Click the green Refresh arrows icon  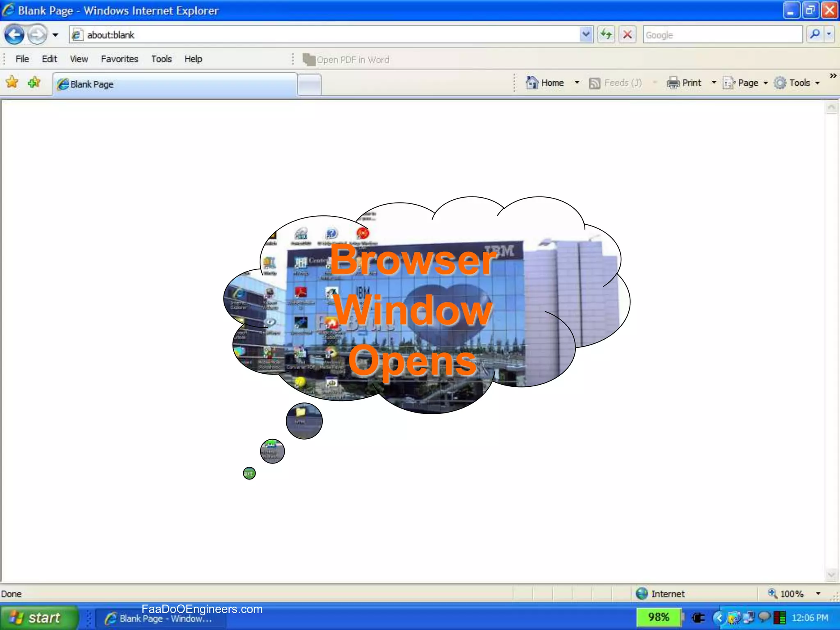[x=606, y=35]
